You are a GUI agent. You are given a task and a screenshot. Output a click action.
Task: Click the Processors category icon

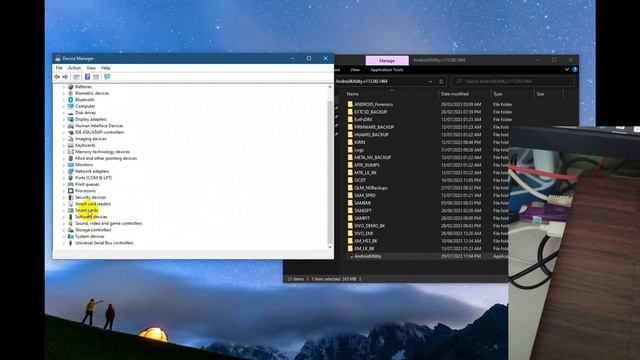tap(71, 191)
